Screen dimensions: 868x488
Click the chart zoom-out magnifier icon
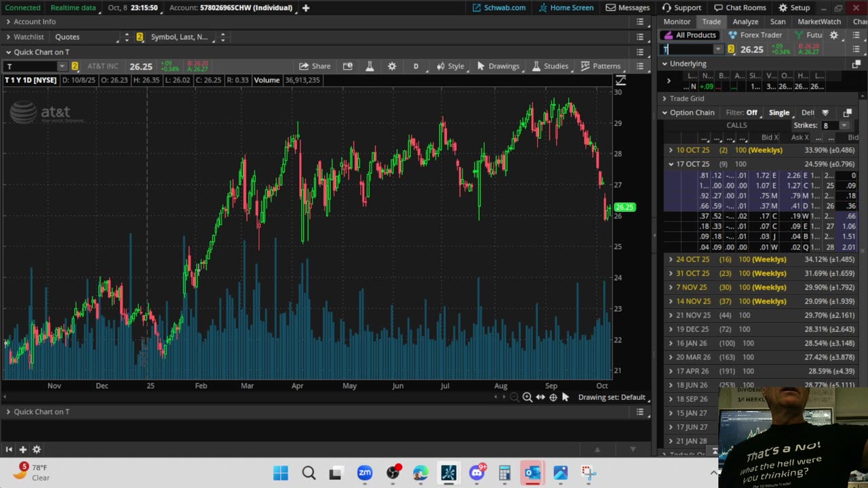click(514, 397)
